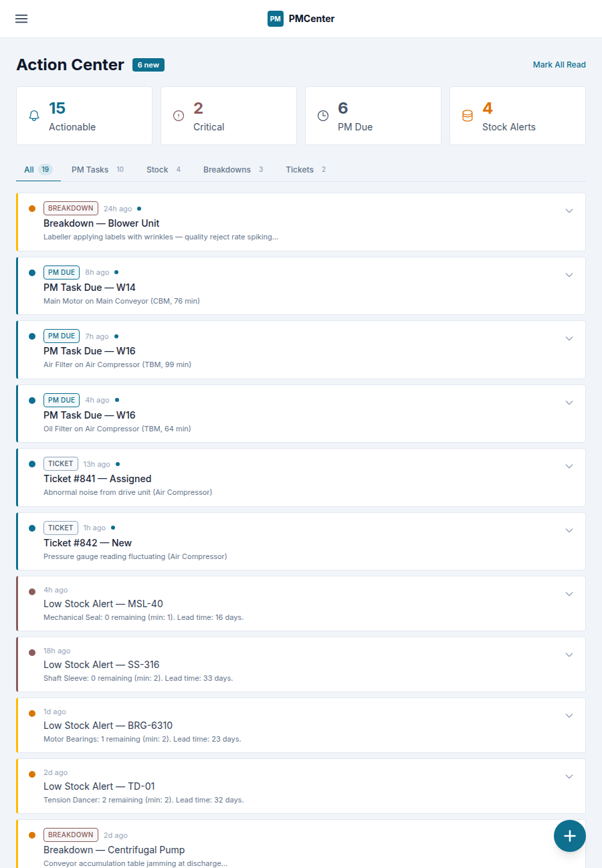Click the bell icon on Actionable card
This screenshot has width=602, height=868.
click(34, 116)
